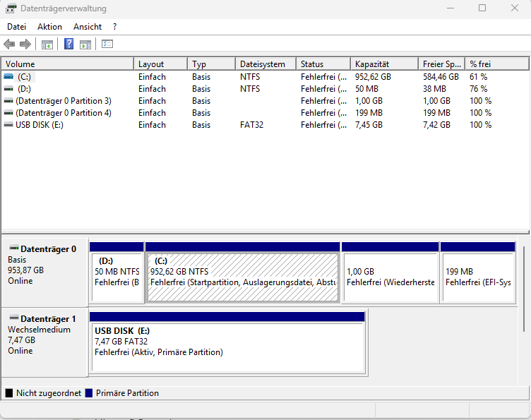Viewport: 531px width, 420px height.
Task: Click the black Nicht zugeordnet legend swatch
Action: [9, 393]
